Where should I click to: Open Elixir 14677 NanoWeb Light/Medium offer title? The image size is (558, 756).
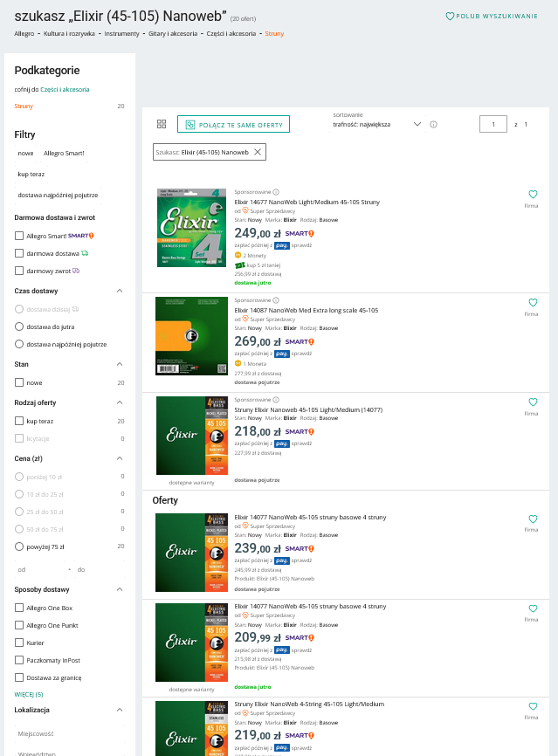(307, 202)
